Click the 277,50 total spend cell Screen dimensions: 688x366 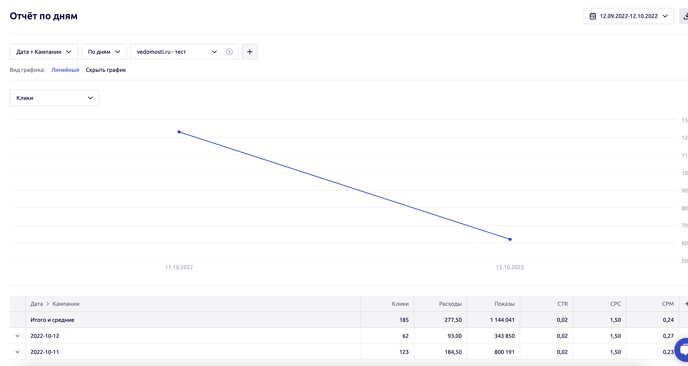tap(453, 320)
